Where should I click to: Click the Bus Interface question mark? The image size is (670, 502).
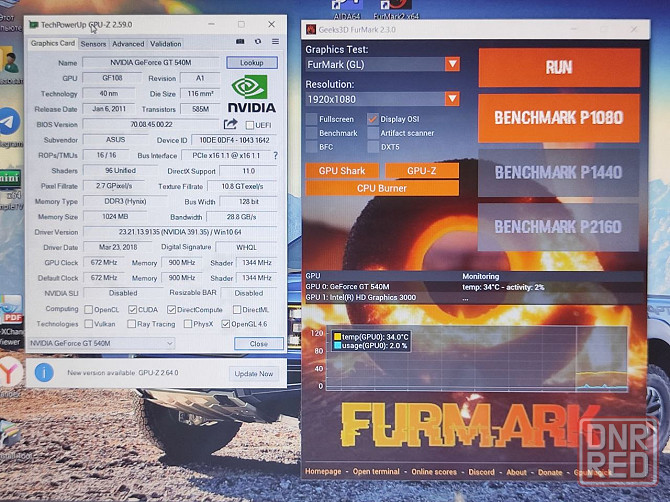click(276, 156)
